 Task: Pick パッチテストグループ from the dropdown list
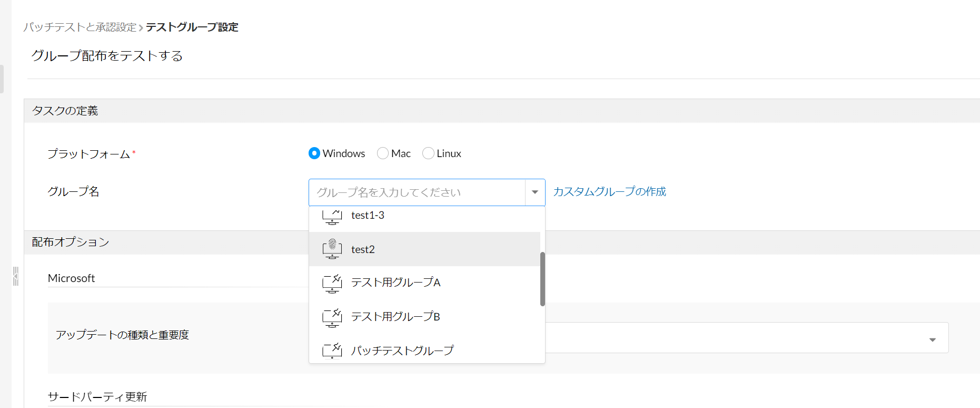[x=402, y=351]
